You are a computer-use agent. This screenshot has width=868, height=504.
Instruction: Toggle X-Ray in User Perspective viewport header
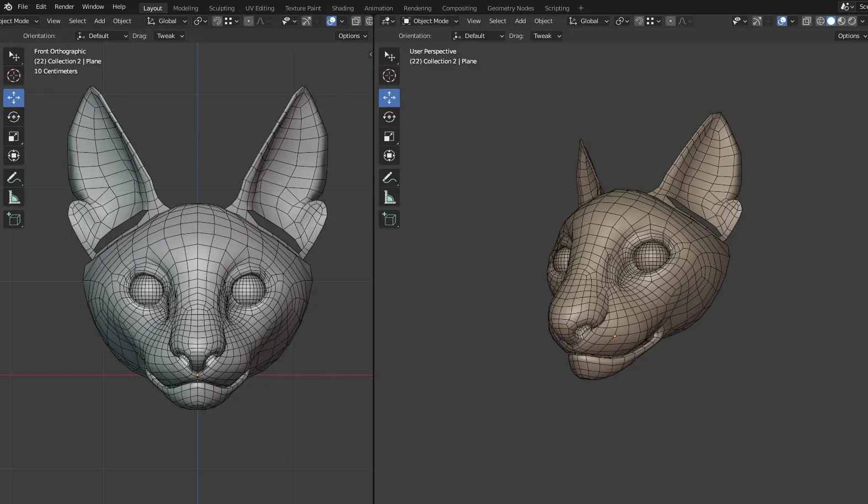[807, 21]
